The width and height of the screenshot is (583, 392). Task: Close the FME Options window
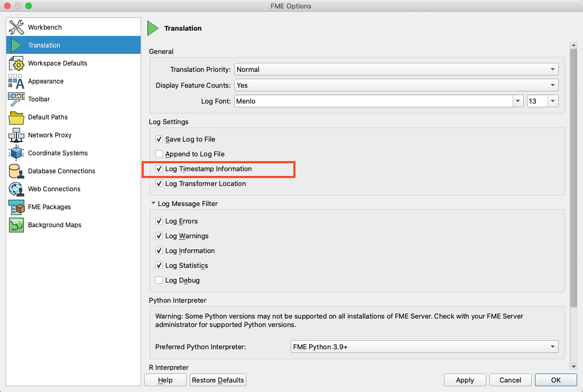click(7, 6)
